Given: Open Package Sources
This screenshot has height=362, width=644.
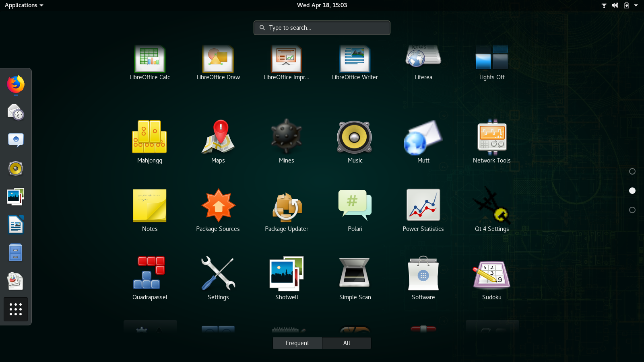Looking at the screenshot, I should [218, 205].
